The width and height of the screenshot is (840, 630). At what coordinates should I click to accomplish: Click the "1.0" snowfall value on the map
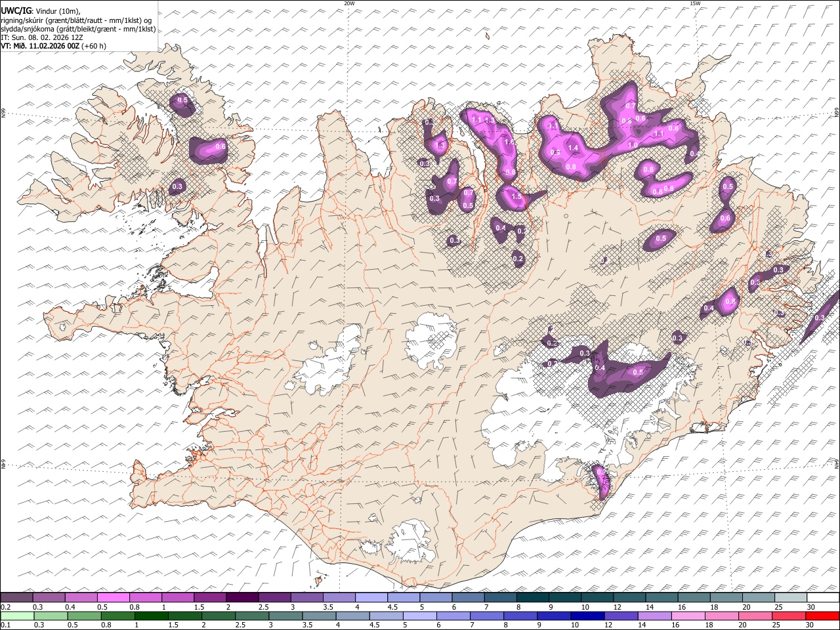coord(633,145)
